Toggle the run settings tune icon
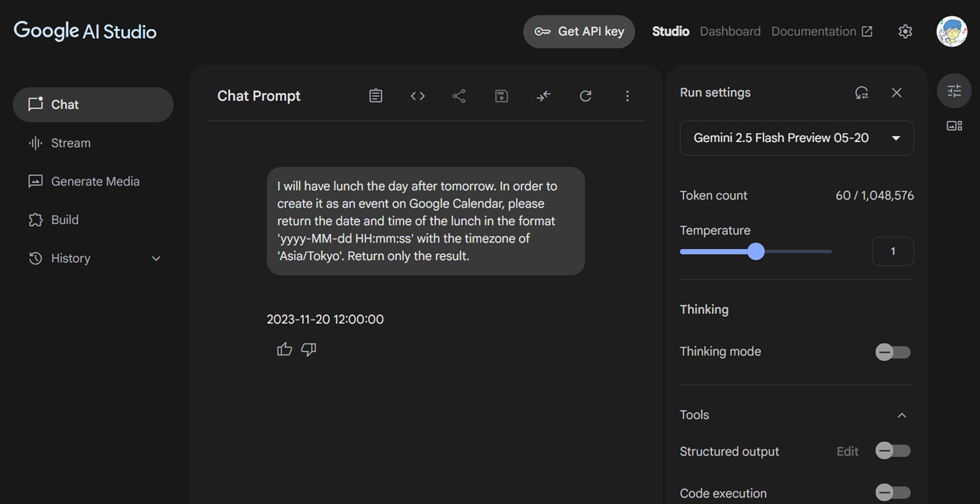 954,91
